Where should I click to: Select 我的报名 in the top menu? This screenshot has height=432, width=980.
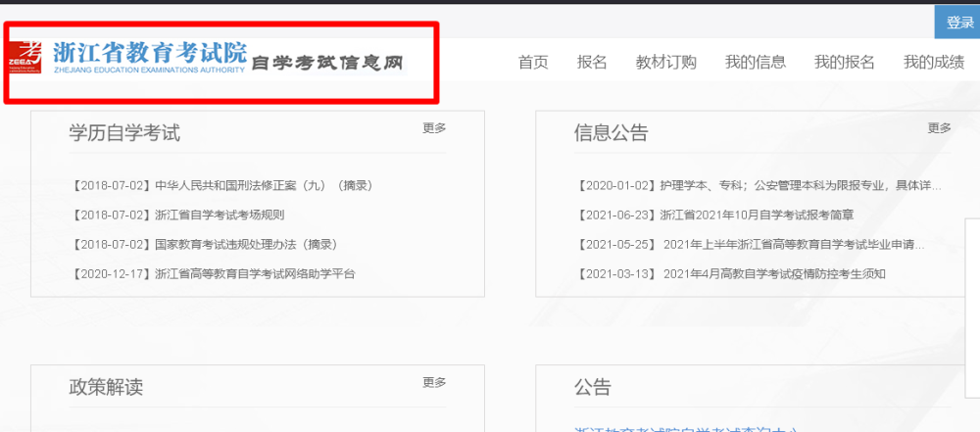(844, 62)
